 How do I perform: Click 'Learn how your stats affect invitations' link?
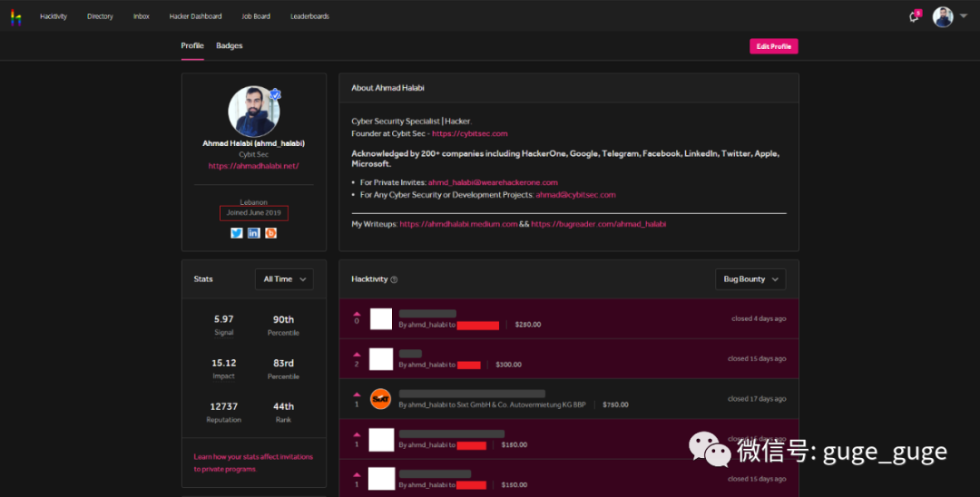pos(253,463)
